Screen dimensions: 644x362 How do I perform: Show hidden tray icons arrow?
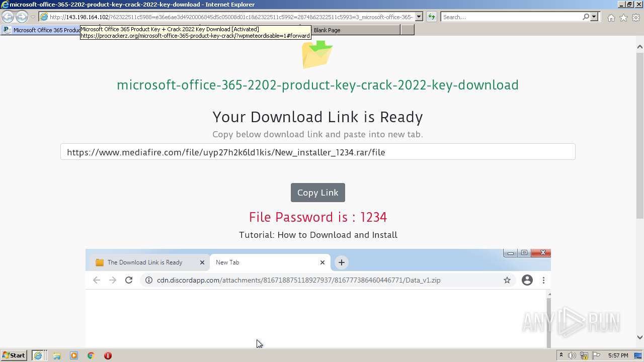point(561,355)
